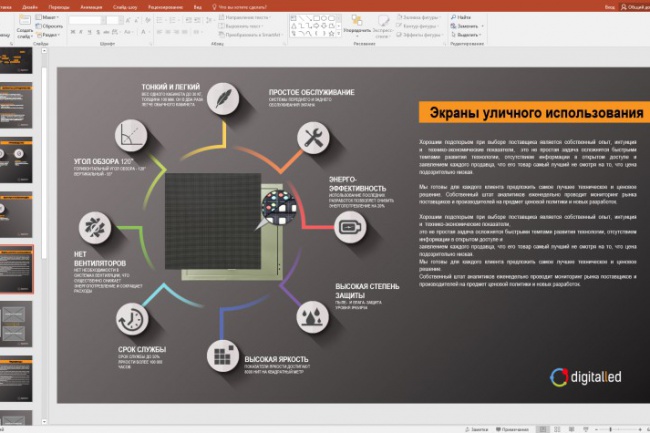
Task: Click the Сбросить reset slide icon
Action: tap(39, 26)
